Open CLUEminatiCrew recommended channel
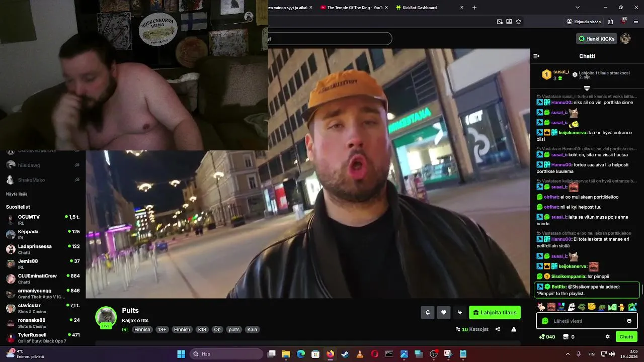The height and width of the screenshot is (362, 644). point(43,279)
